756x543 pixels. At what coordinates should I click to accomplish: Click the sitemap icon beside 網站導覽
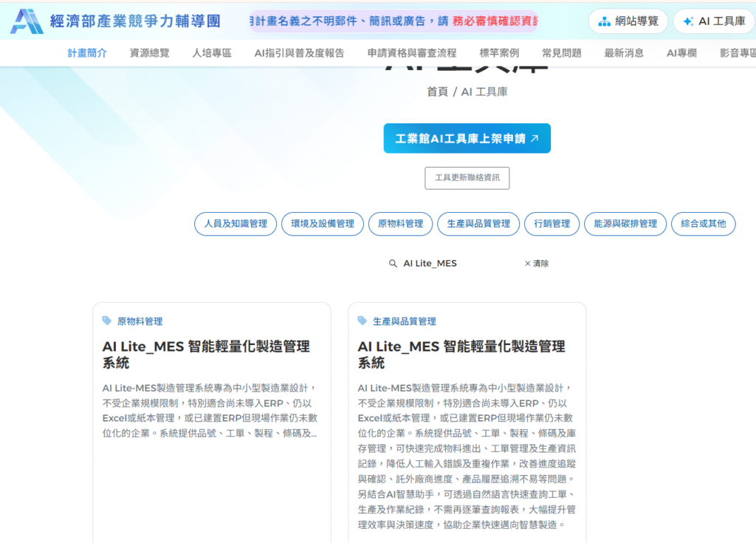pyautogui.click(x=604, y=21)
